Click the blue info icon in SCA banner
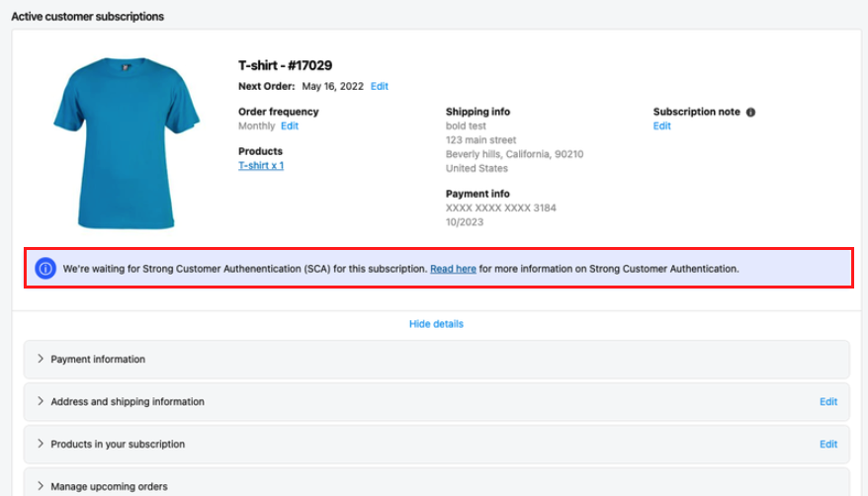Viewport: 868px width, 496px height. tap(45, 269)
